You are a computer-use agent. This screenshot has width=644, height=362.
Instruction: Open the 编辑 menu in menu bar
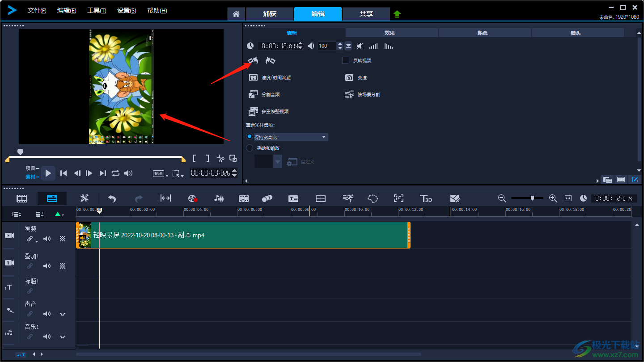click(67, 11)
